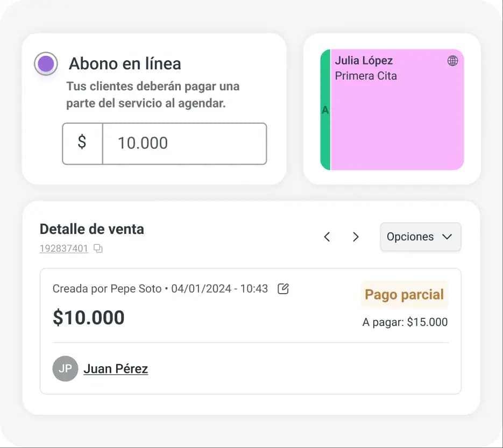Click the edit icon beside the creation date
The height and width of the screenshot is (448, 503).
coord(284,288)
